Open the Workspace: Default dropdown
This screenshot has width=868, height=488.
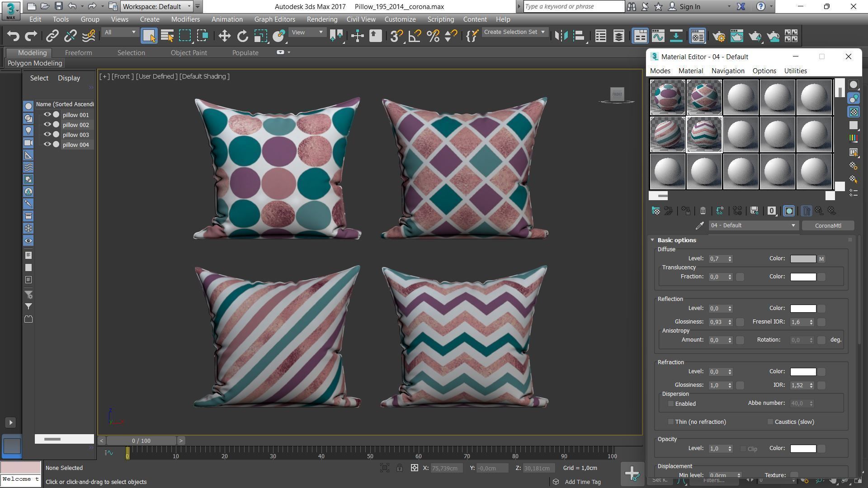[156, 6]
